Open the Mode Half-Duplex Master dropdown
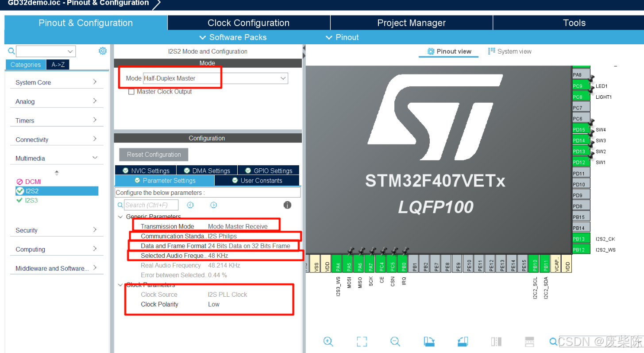Screen dimensions: 644x353 point(215,78)
